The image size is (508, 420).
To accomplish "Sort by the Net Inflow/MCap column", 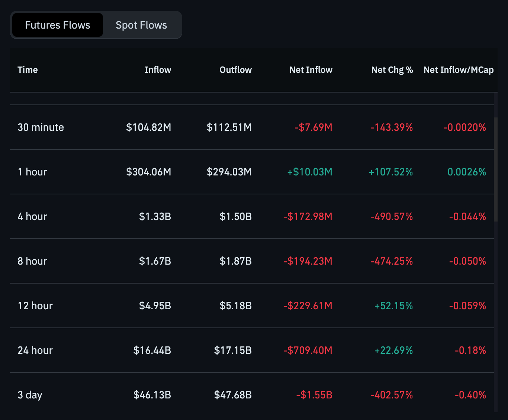I will (x=459, y=70).
